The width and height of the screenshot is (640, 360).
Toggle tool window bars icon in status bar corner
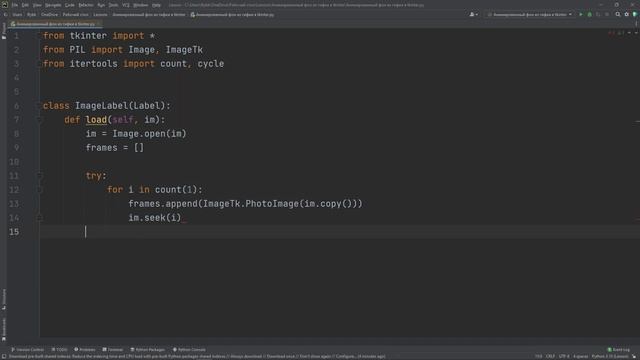point(4,357)
